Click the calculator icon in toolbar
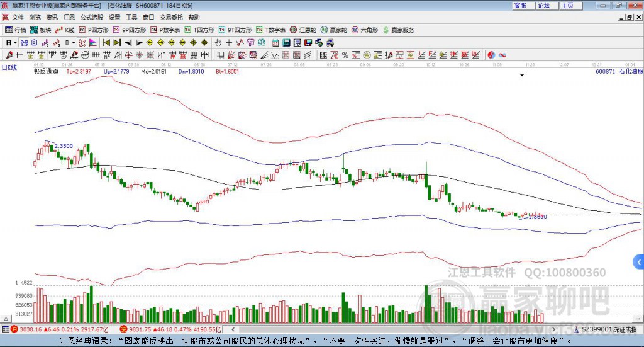Screen dimensions: 644x347 [x=286, y=43]
